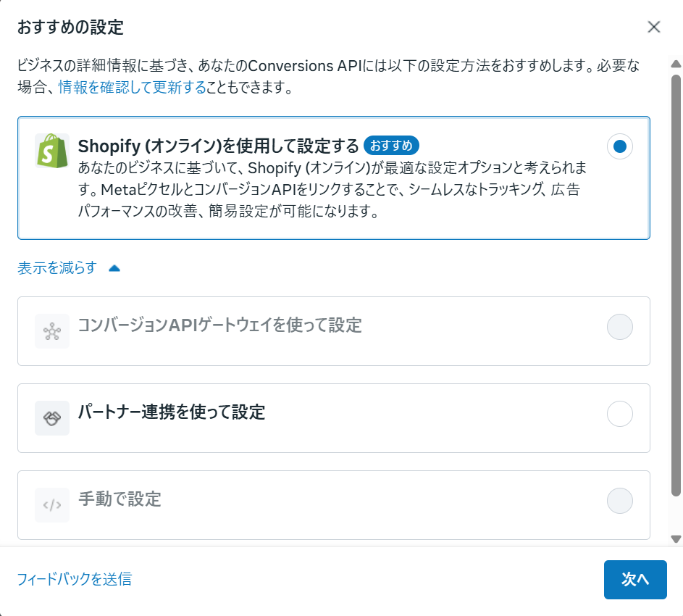Image resolution: width=683 pixels, height=616 pixels.
Task: Choose the パートナー連携を使って設定 radio button
Action: click(619, 414)
